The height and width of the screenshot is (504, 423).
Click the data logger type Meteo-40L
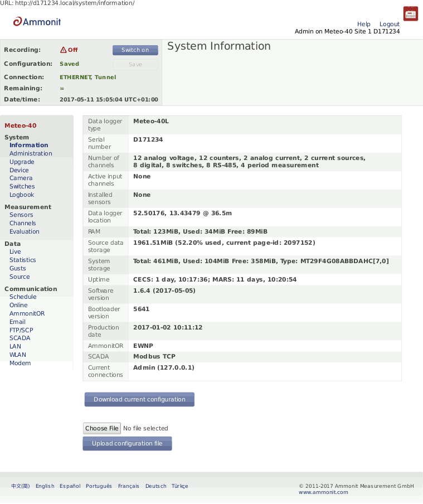click(x=151, y=121)
